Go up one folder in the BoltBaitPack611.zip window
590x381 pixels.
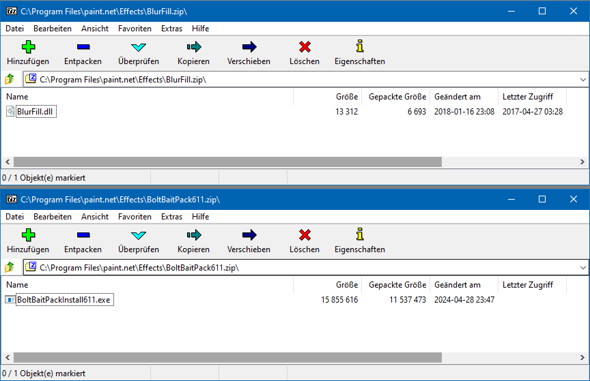coord(9,267)
